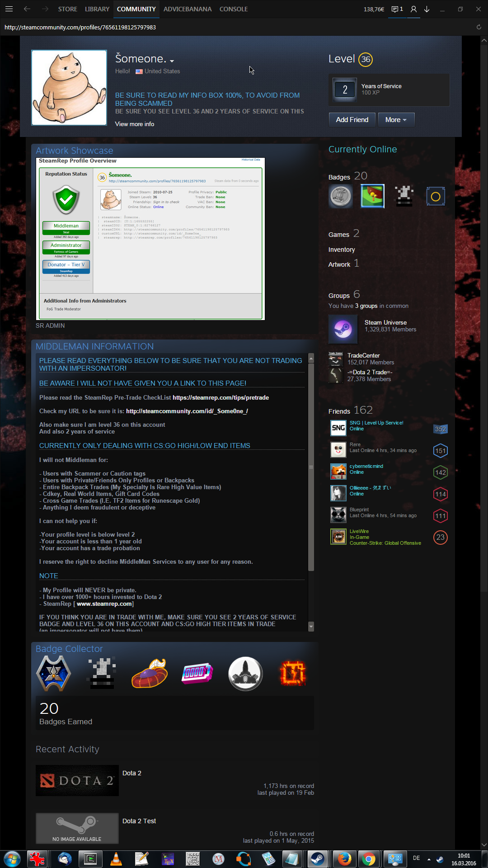Open the downloads arrow icon
This screenshot has height=868, width=488.
click(x=427, y=9)
